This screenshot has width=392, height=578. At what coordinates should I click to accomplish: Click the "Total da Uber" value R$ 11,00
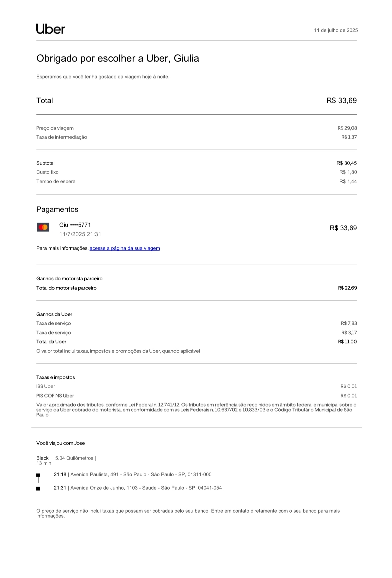click(x=347, y=342)
